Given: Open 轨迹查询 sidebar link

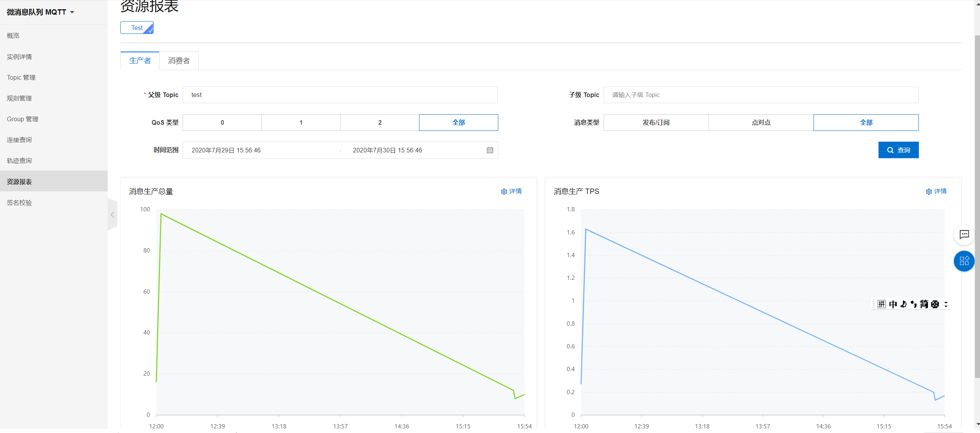Looking at the screenshot, I should pyautogui.click(x=19, y=160).
